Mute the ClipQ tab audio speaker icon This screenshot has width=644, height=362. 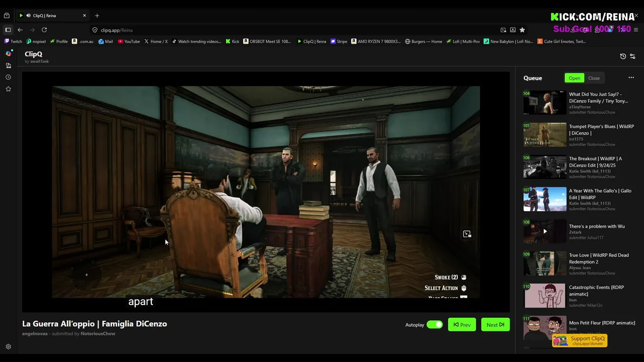[28, 16]
